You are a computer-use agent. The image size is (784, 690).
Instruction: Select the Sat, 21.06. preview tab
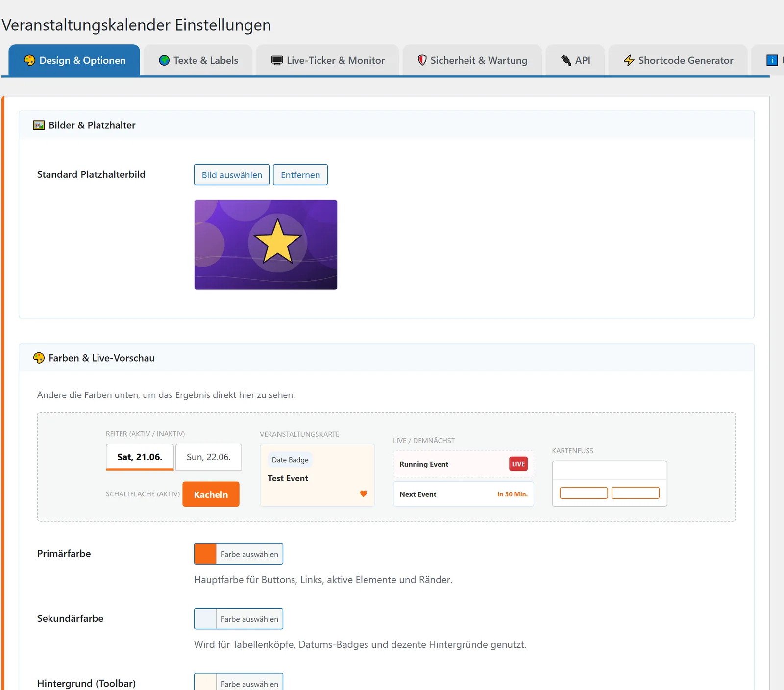tap(140, 457)
